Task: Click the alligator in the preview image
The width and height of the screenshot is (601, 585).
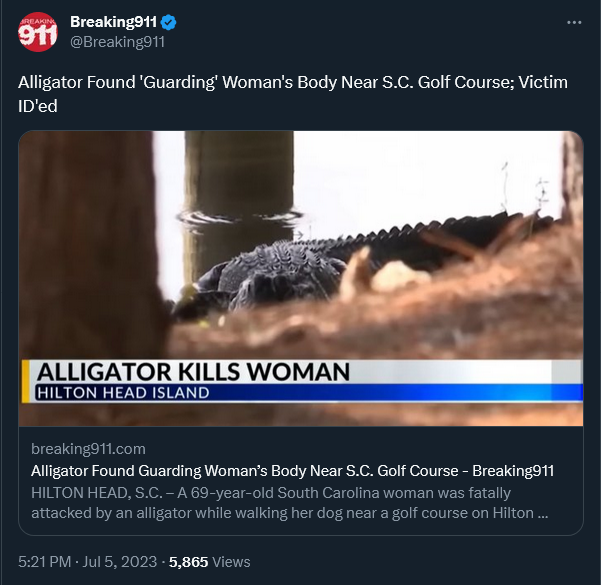Action: click(x=356, y=265)
